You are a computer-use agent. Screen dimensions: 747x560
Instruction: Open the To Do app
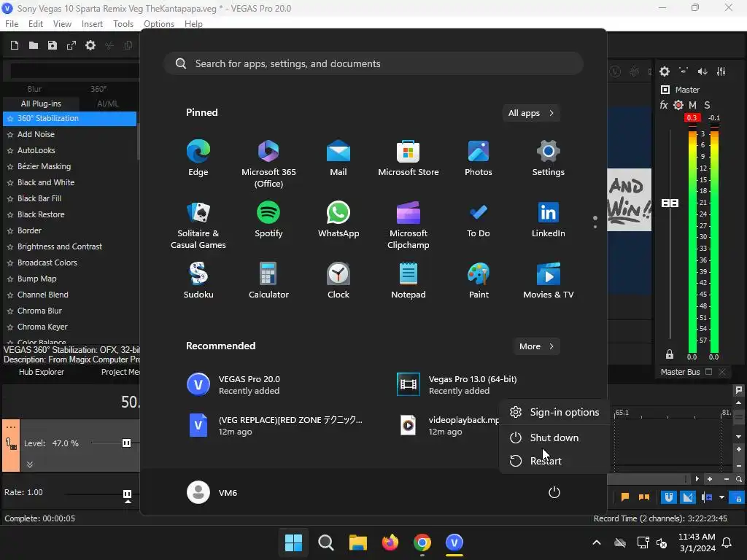click(479, 220)
